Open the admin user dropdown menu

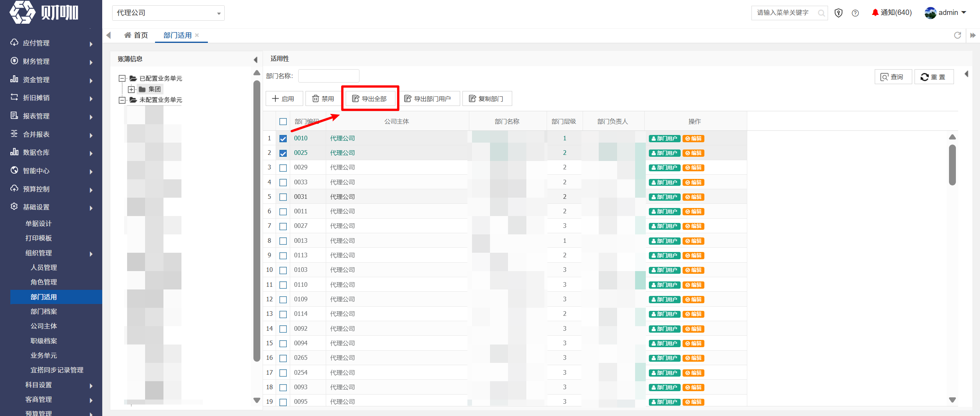pyautogui.click(x=945, y=13)
